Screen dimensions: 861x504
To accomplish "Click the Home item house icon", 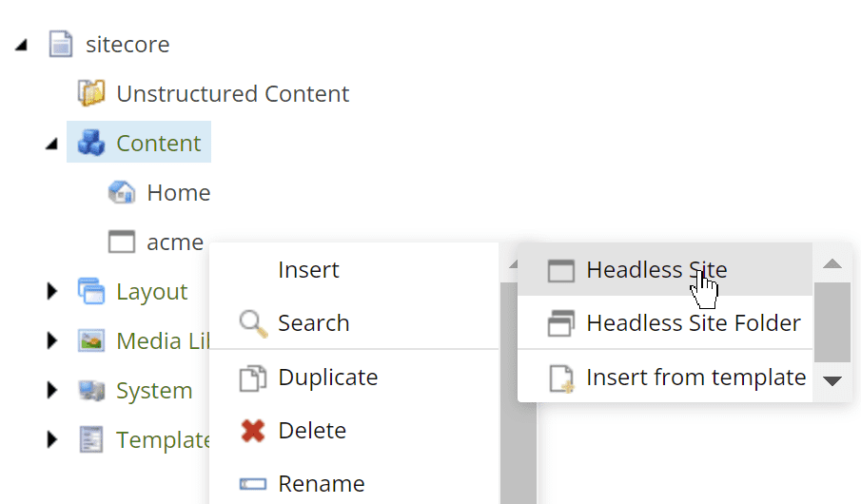I will pos(121,192).
